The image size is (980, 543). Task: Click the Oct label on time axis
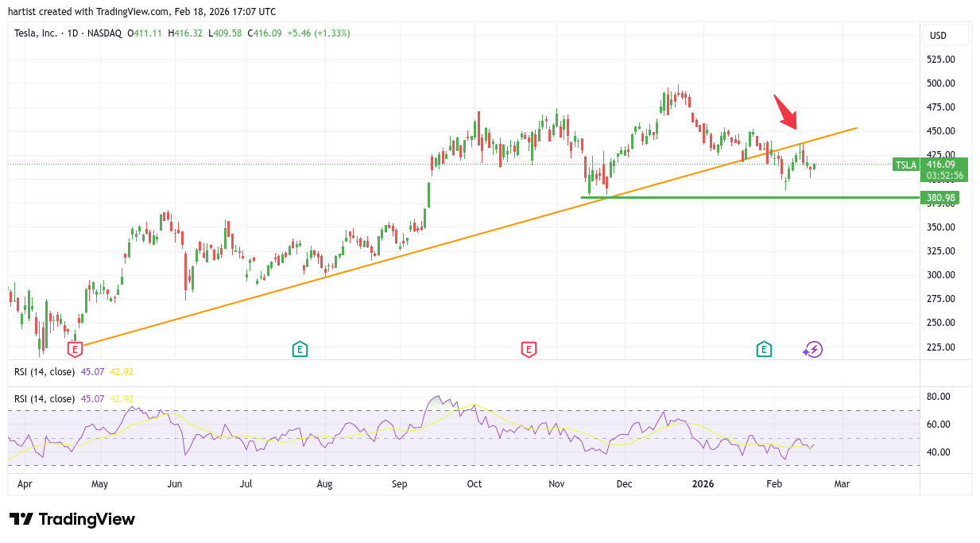pos(475,483)
